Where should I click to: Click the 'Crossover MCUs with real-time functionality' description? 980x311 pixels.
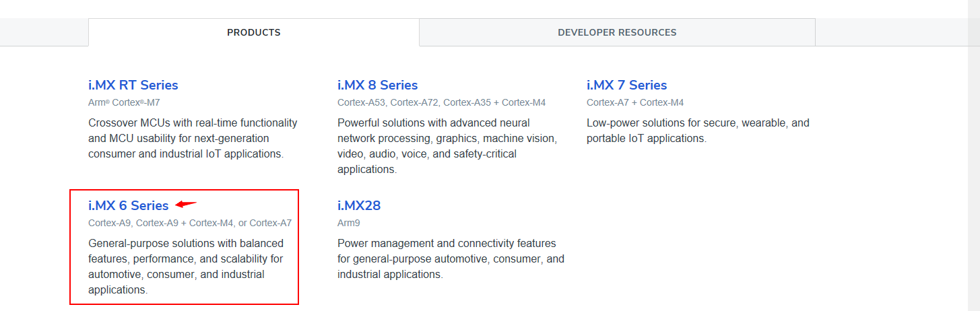tap(193, 139)
